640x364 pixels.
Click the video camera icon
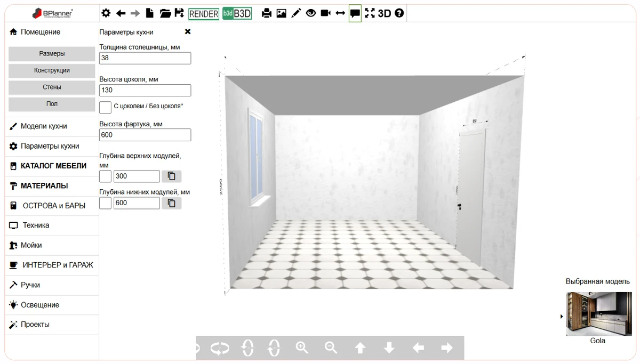[325, 14]
